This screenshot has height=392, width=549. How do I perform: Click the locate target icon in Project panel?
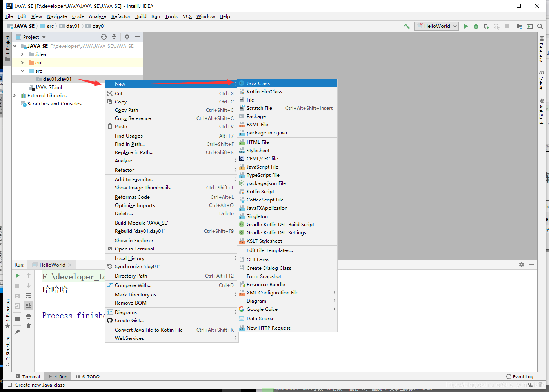click(x=104, y=37)
